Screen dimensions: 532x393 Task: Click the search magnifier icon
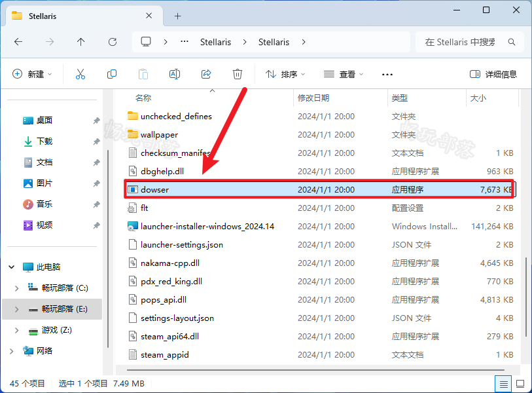(x=511, y=42)
